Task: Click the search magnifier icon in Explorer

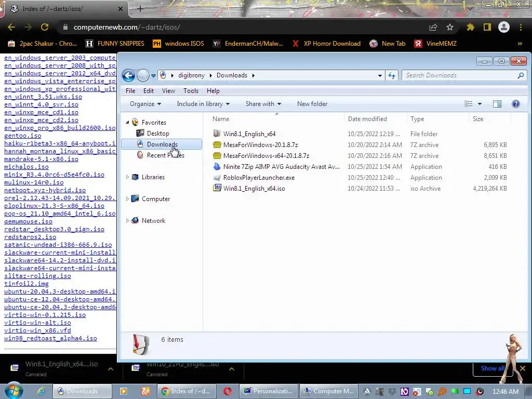Action: click(521, 75)
